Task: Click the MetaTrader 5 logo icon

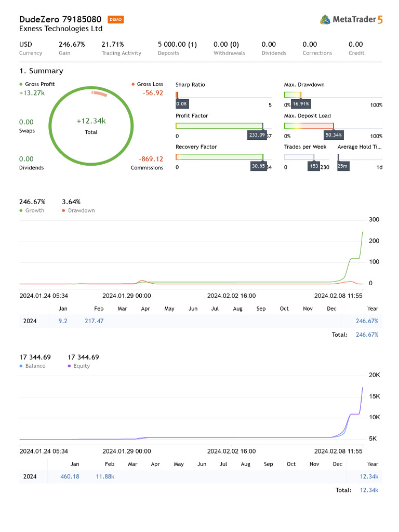Action: point(326,20)
